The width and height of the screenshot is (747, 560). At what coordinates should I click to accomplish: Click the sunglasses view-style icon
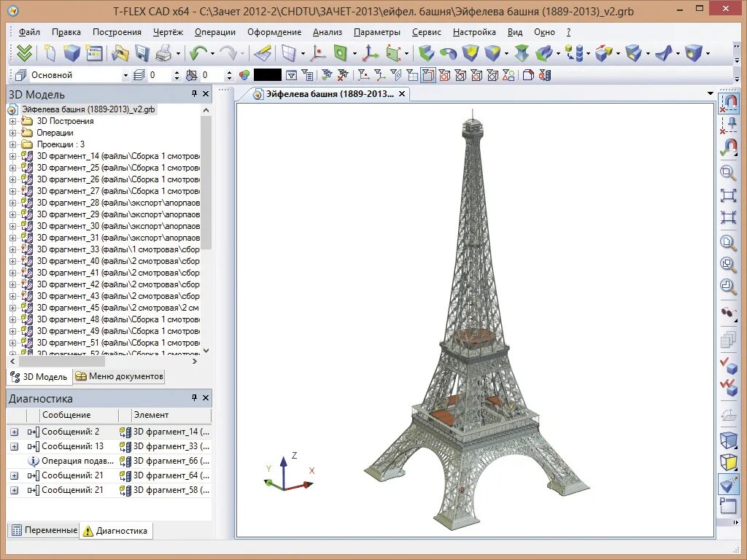pyautogui.click(x=728, y=313)
